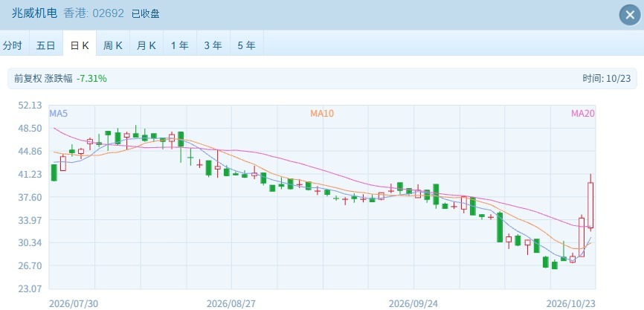This screenshot has width=644, height=310.
Task: Click the 前复权 涨跌幅 label
Action: [x=44, y=78]
